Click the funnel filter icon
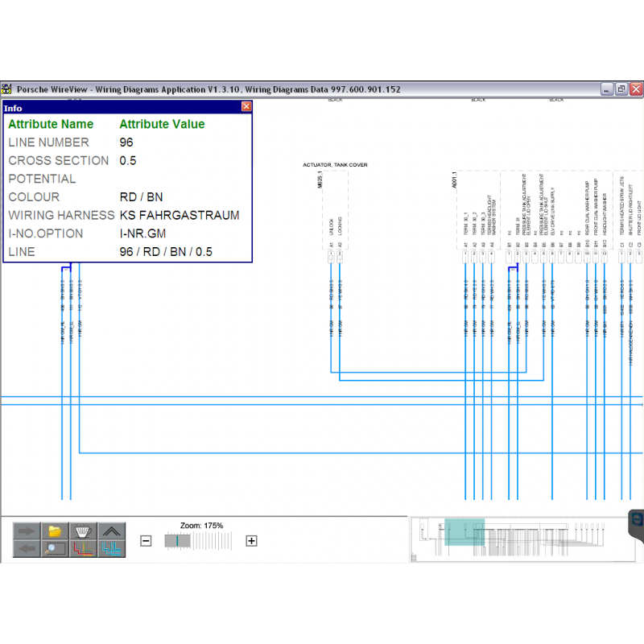644x644 pixels. click(81, 531)
